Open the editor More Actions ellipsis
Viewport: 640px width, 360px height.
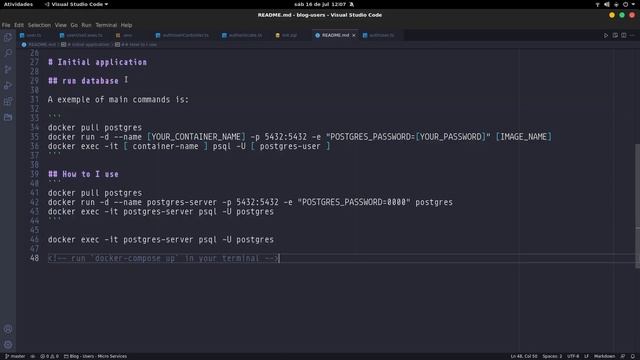632,36
